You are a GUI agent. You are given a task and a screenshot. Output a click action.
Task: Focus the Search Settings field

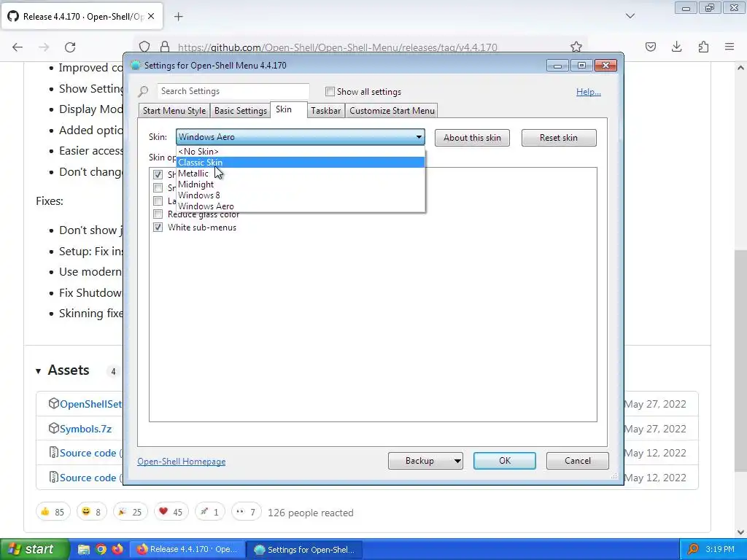click(233, 91)
